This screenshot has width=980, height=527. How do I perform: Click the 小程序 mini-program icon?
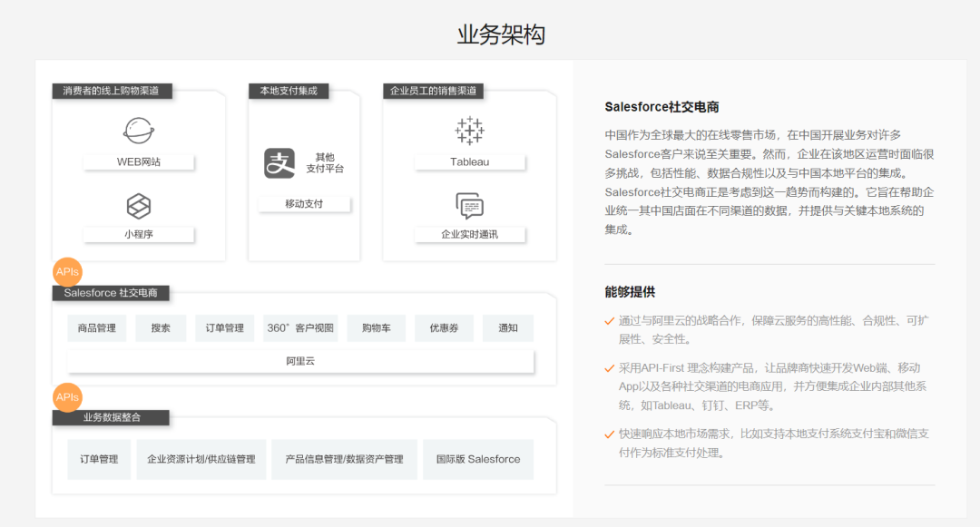pos(138,204)
